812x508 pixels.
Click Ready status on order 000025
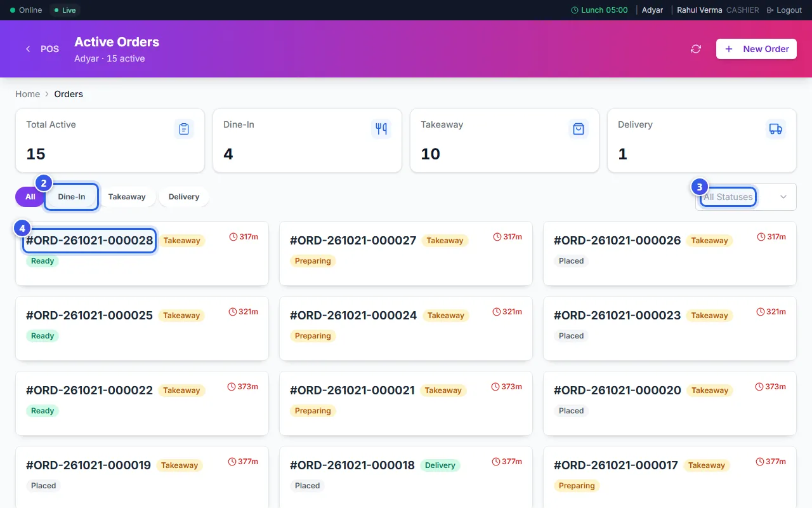pos(43,336)
